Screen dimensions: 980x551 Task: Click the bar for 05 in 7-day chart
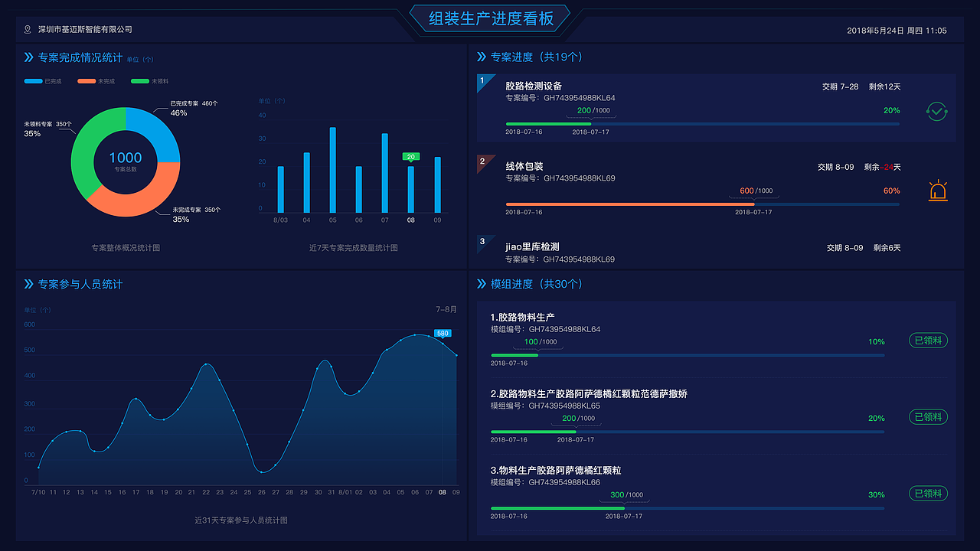333,170
